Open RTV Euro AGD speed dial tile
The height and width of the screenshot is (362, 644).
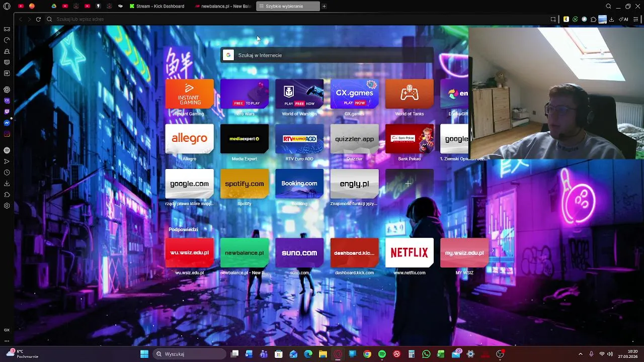point(299,139)
